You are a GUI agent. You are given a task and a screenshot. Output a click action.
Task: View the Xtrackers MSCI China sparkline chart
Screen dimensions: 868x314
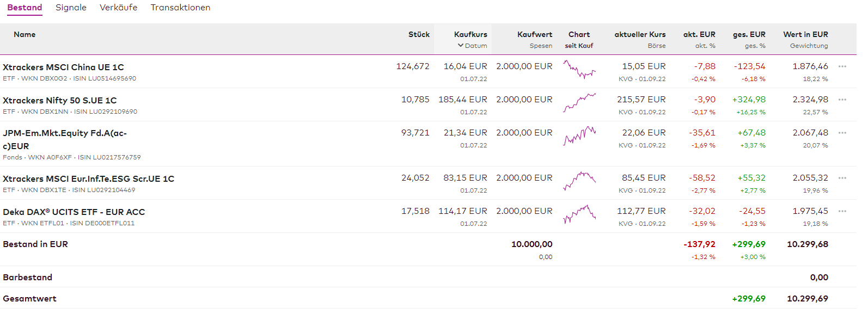(579, 70)
